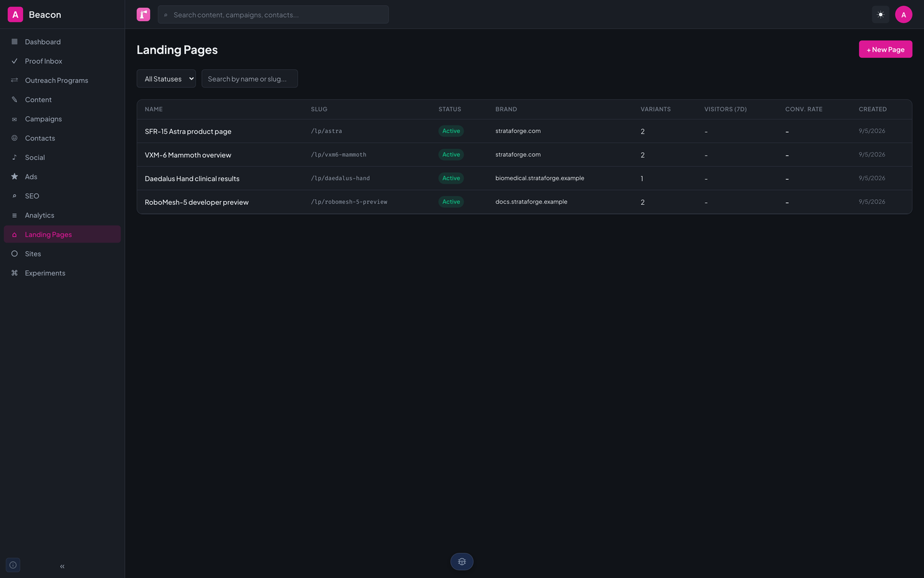The width and height of the screenshot is (924, 578).
Task: Click the SEO magnifier icon
Action: tap(14, 196)
